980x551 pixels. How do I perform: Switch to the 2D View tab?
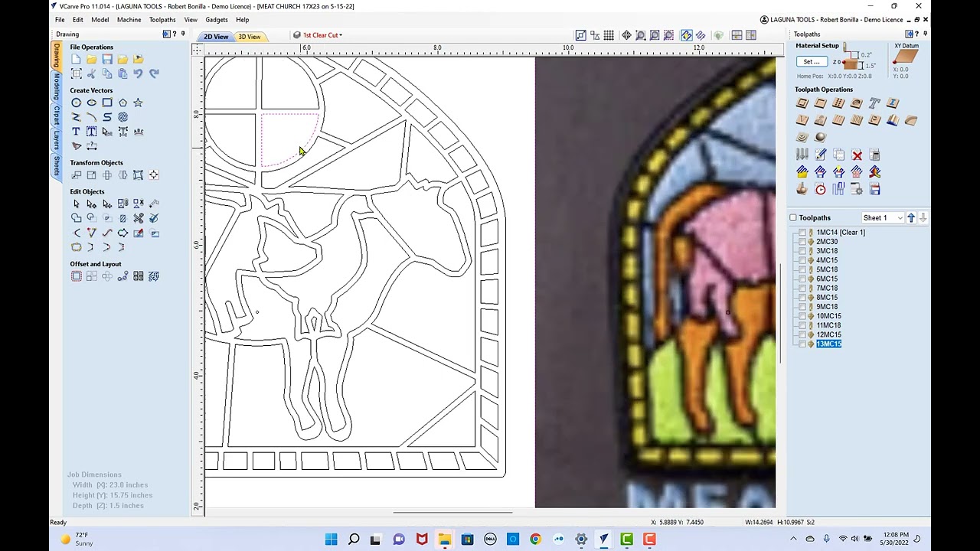pos(216,37)
